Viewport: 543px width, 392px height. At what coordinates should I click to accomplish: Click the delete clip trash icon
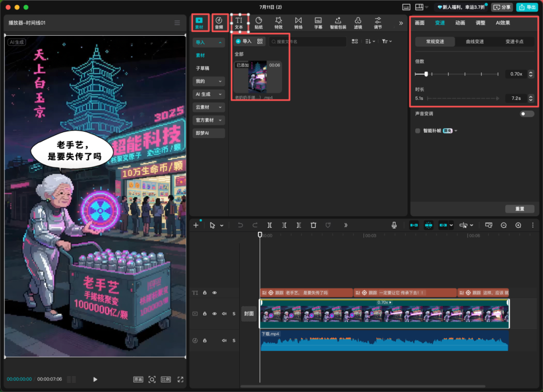tap(313, 225)
